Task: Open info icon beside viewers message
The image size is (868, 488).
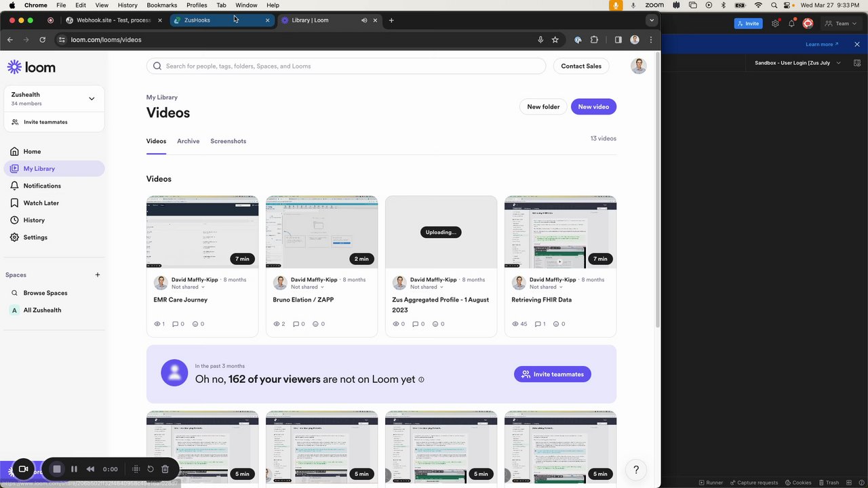Action: coord(421,380)
